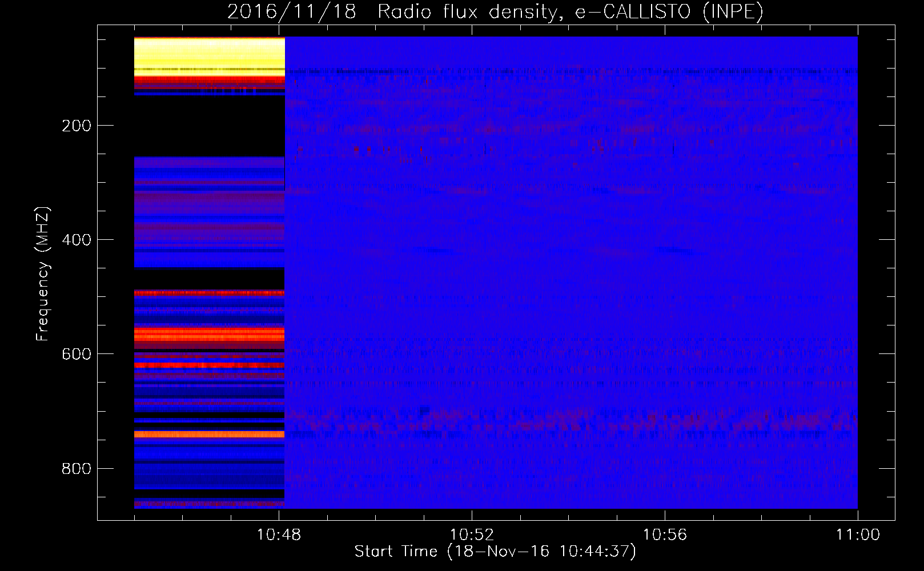The image size is (924, 571).
Task: Click the red band near 580 MHz
Action: point(209,334)
